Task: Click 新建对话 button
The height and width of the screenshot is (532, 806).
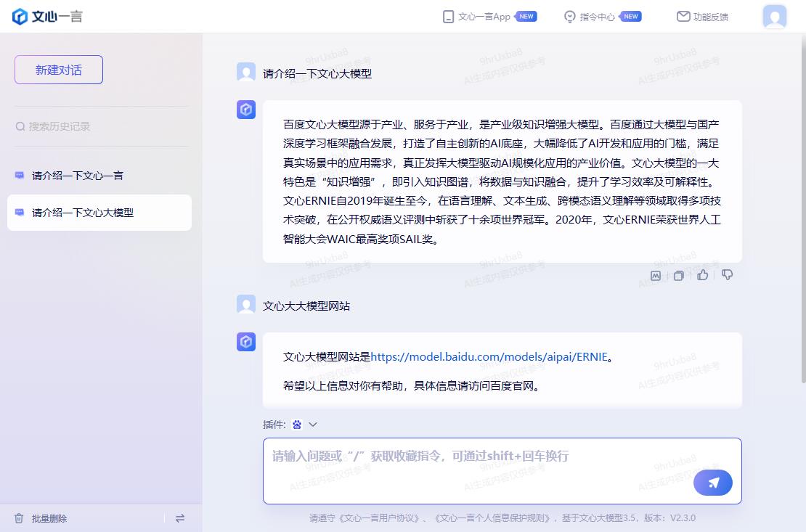Action: click(x=59, y=70)
